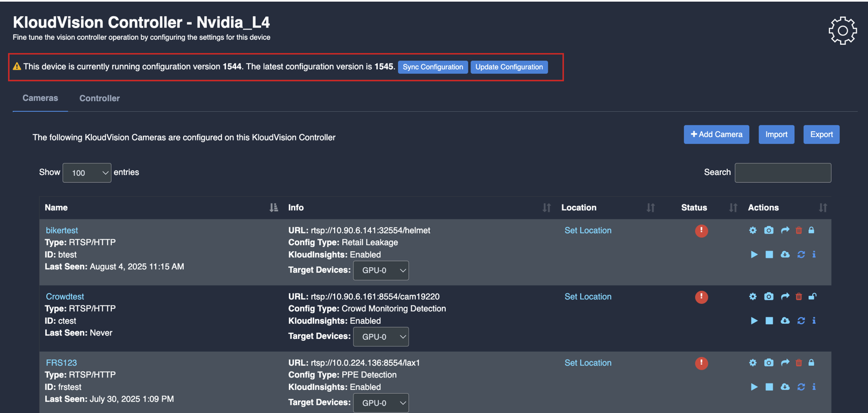Screen dimensions: 868x413
Task: Switch to the Cameras tab
Action: pyautogui.click(x=40, y=98)
